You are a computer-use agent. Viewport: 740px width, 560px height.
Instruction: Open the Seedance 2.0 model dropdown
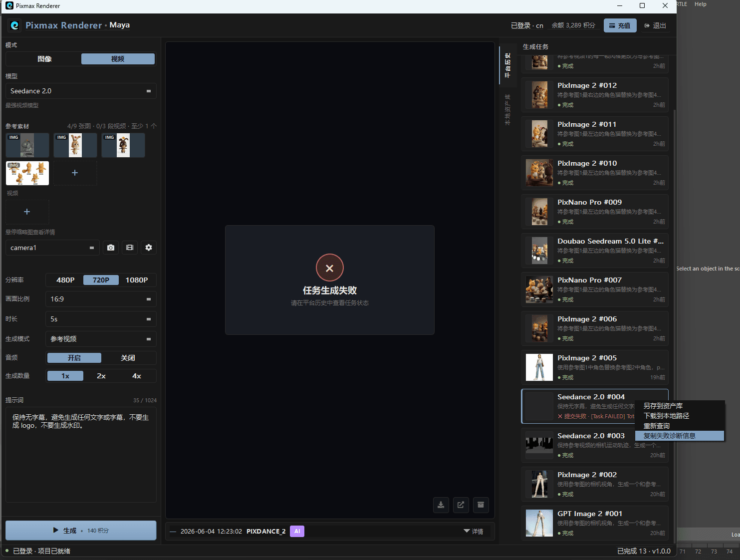tap(81, 91)
